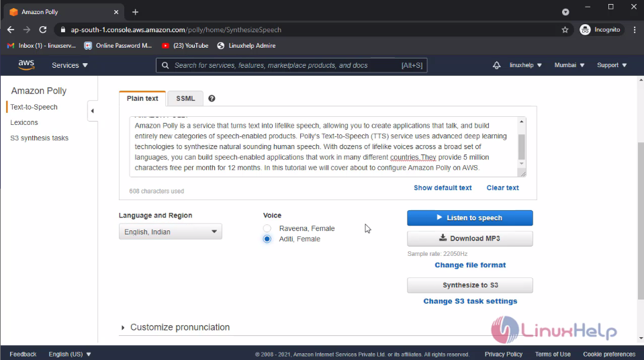Click the Change file format link
This screenshot has height=360, width=644.
point(470,265)
